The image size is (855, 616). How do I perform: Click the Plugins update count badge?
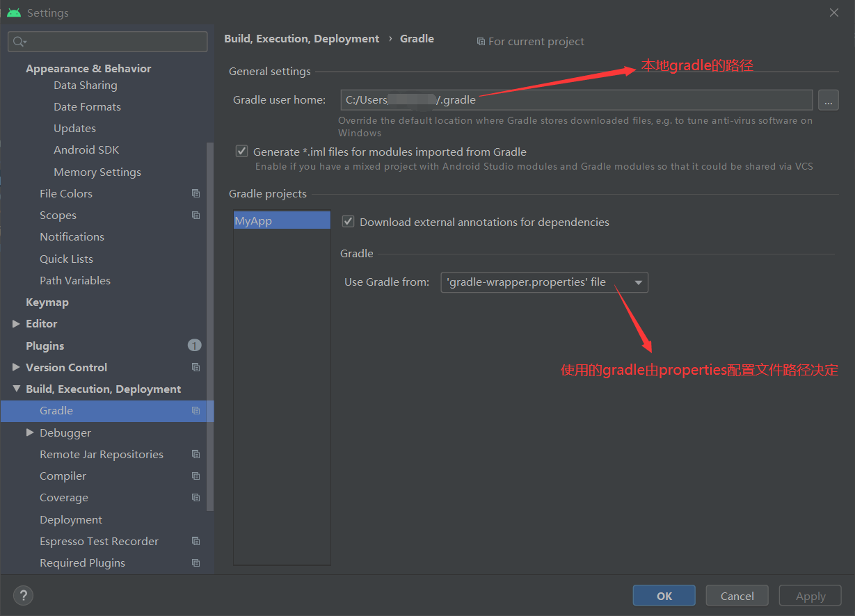(x=194, y=346)
